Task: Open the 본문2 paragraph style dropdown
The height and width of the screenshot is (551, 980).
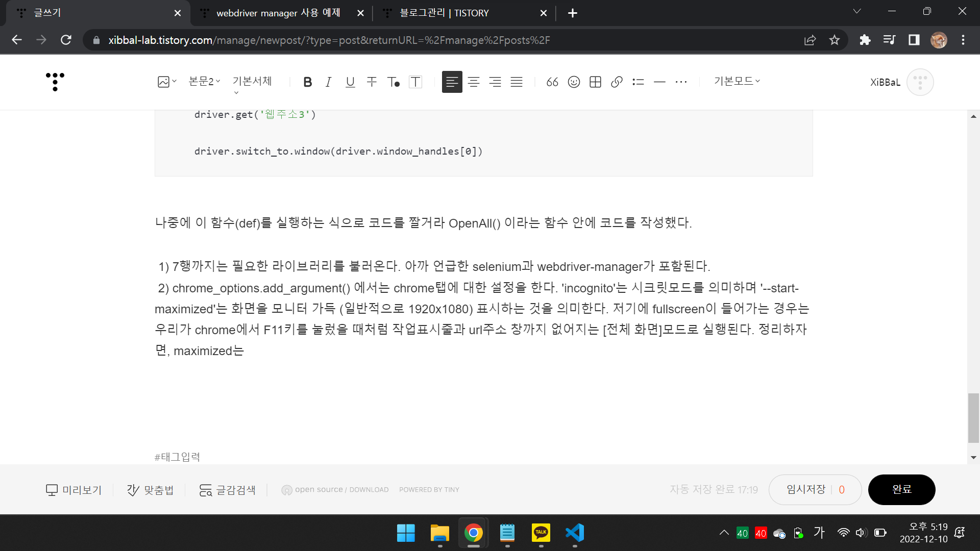Action: tap(204, 81)
